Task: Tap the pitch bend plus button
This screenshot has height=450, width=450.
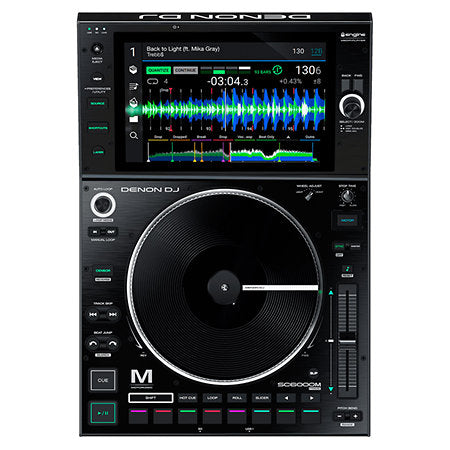Action: pos(355,416)
